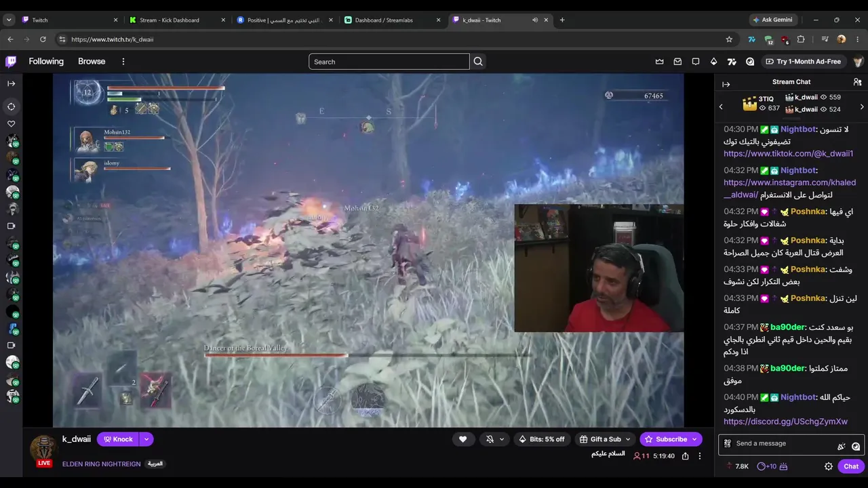
Task: Expand the left sidebar with arrow icon
Action: click(12, 83)
